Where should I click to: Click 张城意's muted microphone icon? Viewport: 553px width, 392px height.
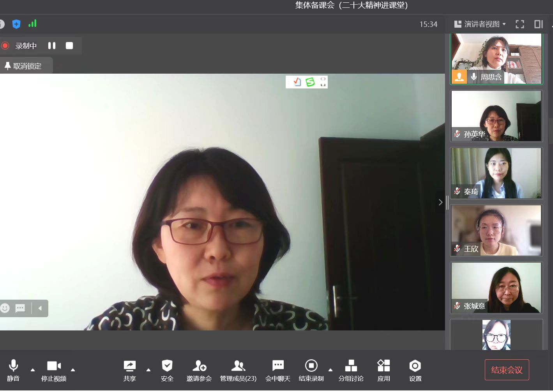(x=457, y=306)
